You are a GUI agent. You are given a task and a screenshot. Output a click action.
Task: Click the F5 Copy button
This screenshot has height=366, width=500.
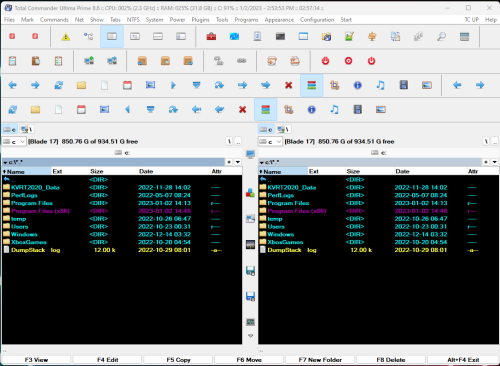coord(178,360)
